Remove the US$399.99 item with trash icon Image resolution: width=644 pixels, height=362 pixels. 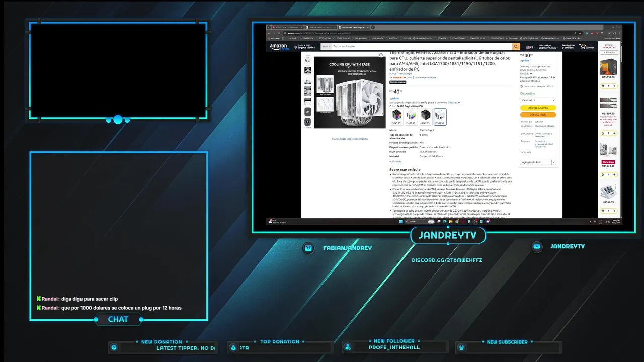click(603, 133)
